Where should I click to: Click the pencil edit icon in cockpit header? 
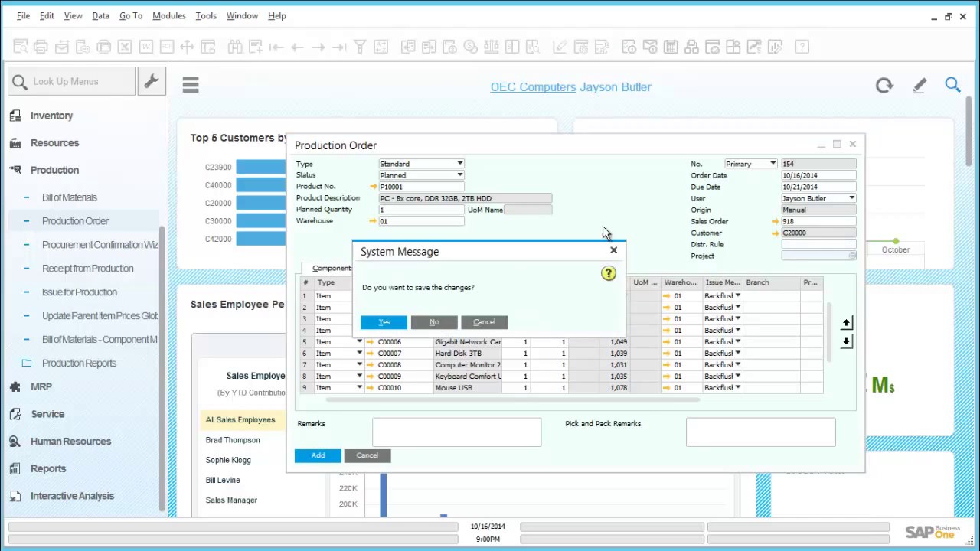pos(920,86)
